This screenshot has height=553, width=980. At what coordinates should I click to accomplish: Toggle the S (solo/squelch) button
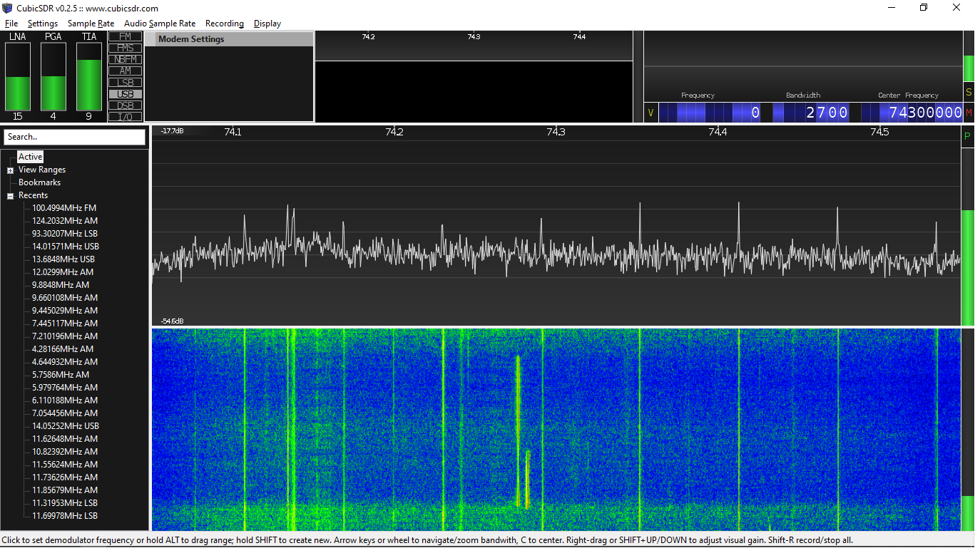tap(969, 92)
